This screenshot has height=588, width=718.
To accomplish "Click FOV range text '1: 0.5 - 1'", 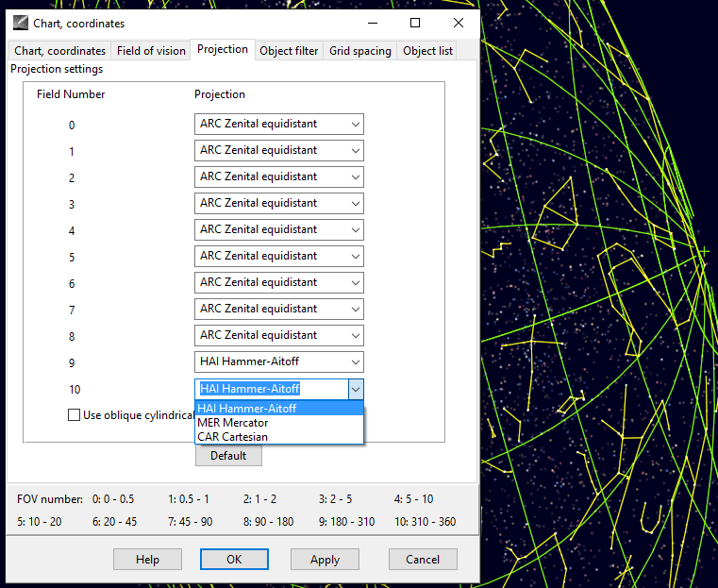I will point(188,498).
